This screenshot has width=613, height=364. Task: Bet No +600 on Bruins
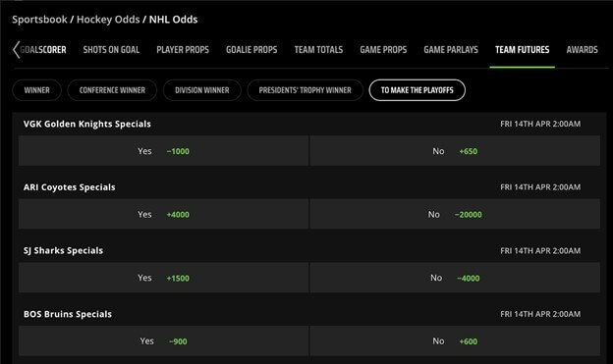tap(455, 341)
